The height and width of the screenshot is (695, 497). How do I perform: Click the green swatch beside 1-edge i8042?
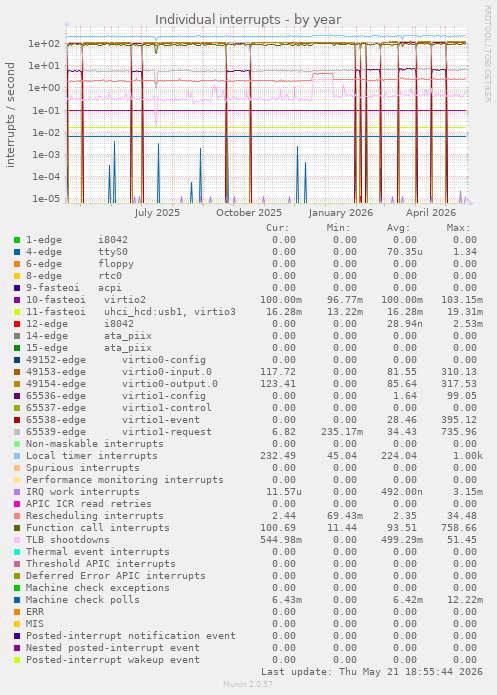point(17,240)
